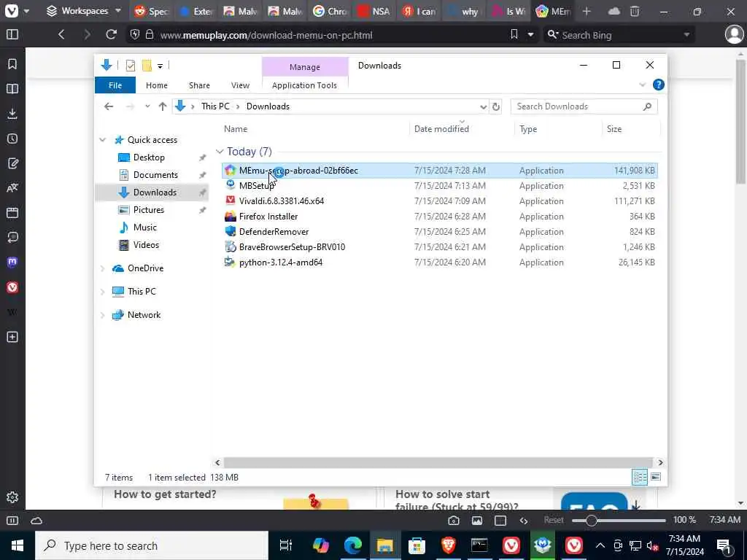
Task: Open History panel clock icon
Action: (x=12, y=139)
